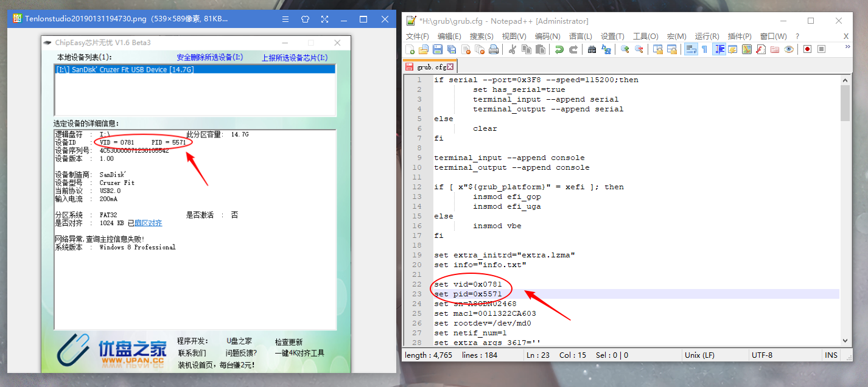
Task: Open the 文件(F) menu
Action: pyautogui.click(x=418, y=37)
